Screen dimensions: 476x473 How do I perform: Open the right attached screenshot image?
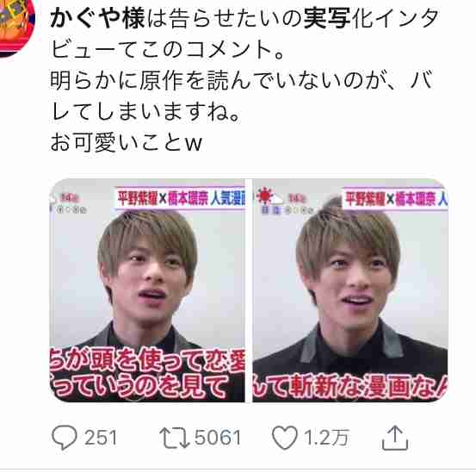click(350, 290)
